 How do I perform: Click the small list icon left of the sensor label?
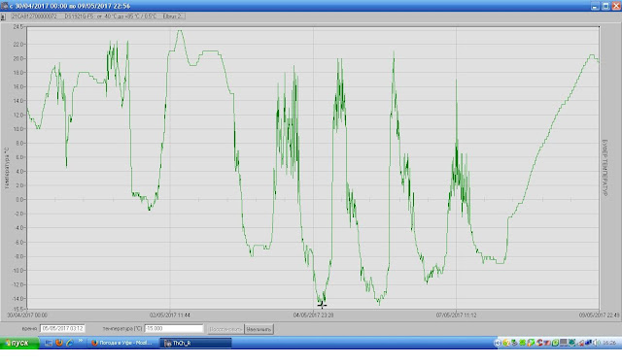click(3, 17)
